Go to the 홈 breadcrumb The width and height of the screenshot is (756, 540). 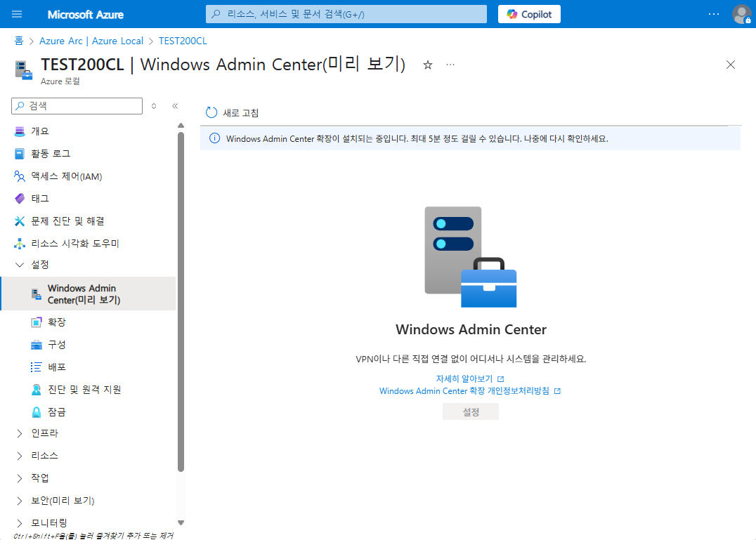pyautogui.click(x=19, y=41)
